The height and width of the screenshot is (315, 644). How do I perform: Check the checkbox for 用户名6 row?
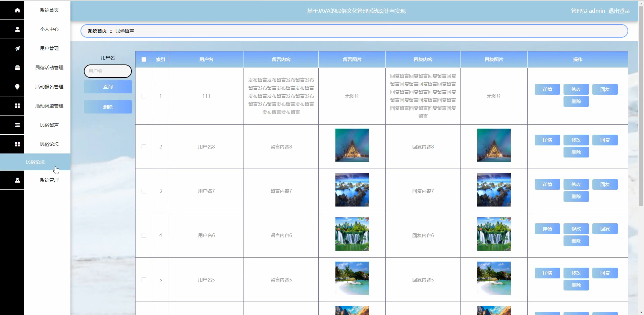pos(144,235)
